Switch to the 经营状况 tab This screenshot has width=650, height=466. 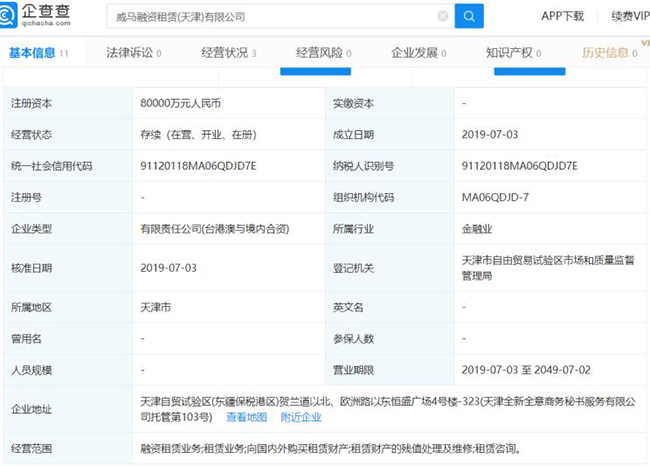[x=228, y=53]
